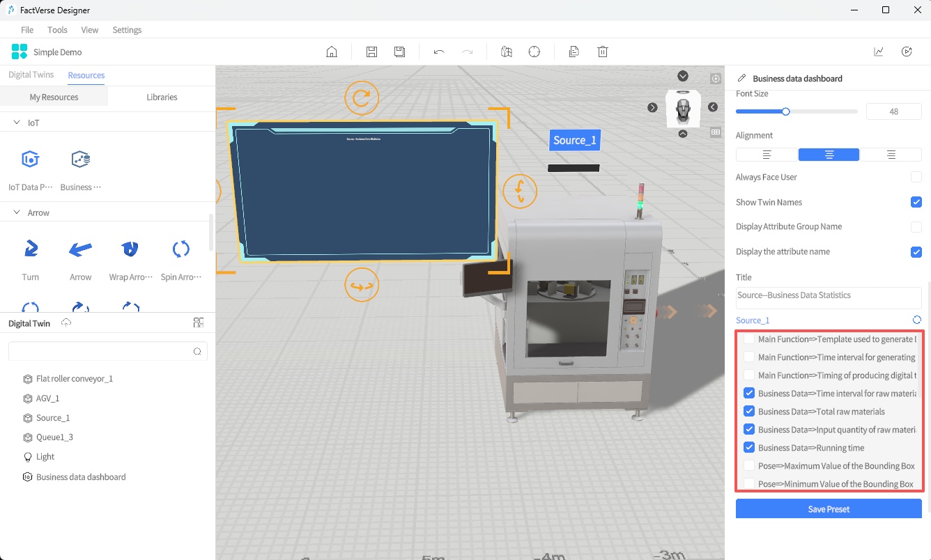Open the statistics chart icon
This screenshot has height=560, width=931.
[x=879, y=52]
